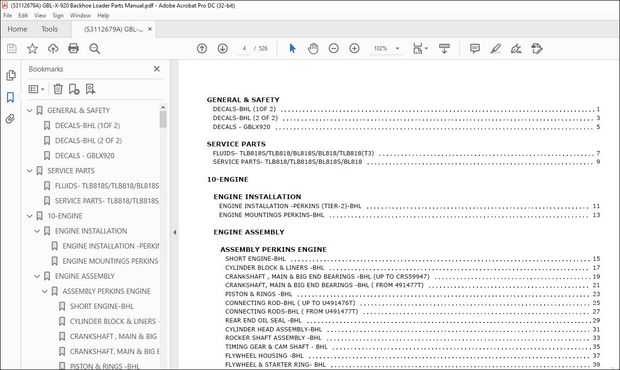Open fit page options tool
The image size is (620, 370).
pyautogui.click(x=420, y=49)
